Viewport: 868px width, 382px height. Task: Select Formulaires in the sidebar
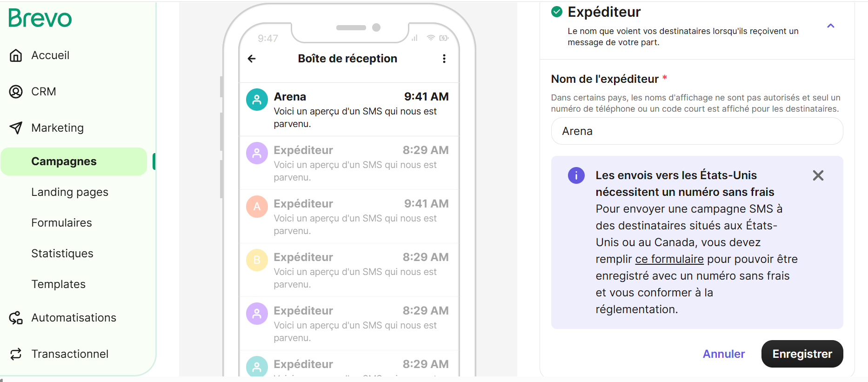[61, 223]
